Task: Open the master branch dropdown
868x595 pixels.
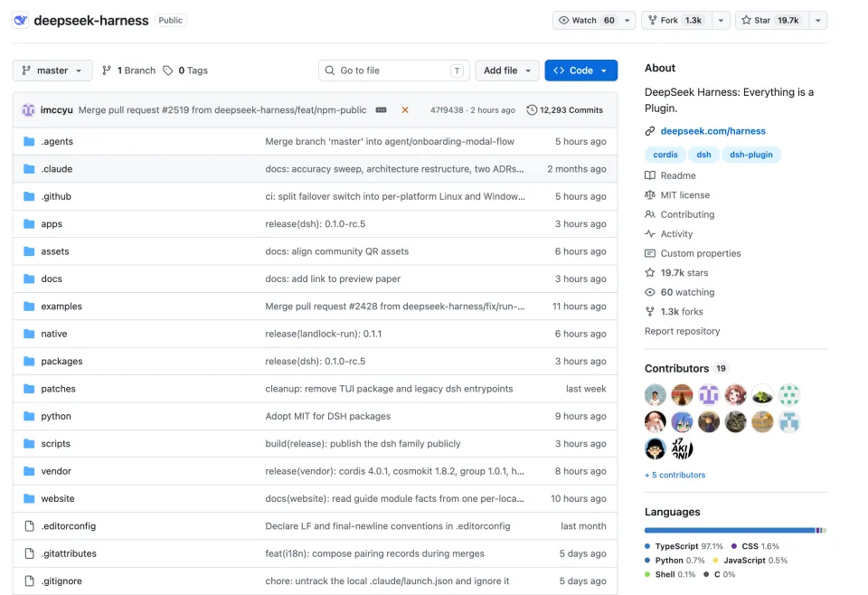Action: coord(52,71)
